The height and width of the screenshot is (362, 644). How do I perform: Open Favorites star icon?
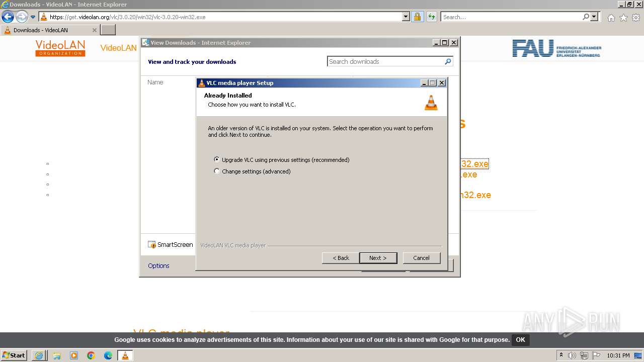coord(623,18)
